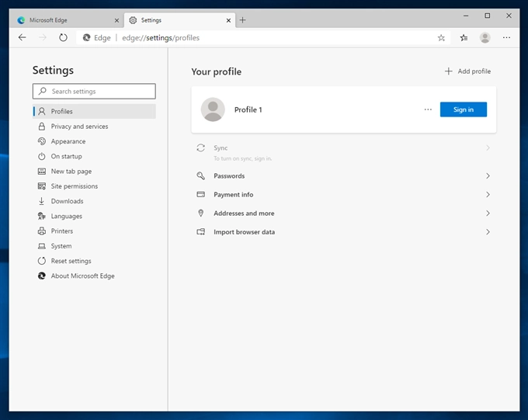
Task: Open Site permissions settings
Action: [x=94, y=186]
